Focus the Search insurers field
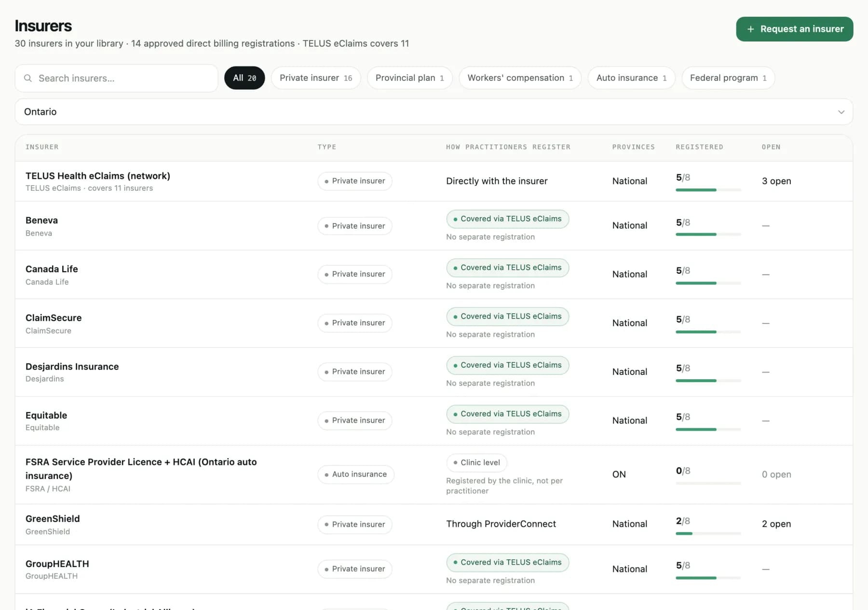868x610 pixels. click(116, 78)
